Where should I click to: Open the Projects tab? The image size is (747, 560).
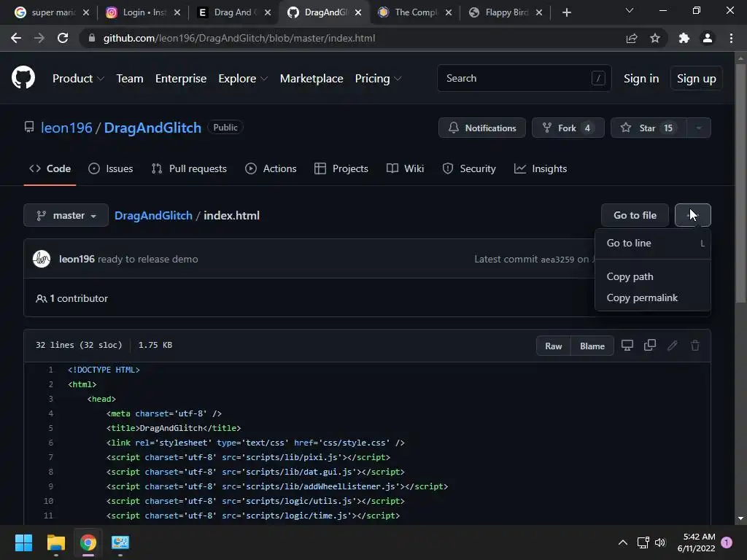(341, 168)
